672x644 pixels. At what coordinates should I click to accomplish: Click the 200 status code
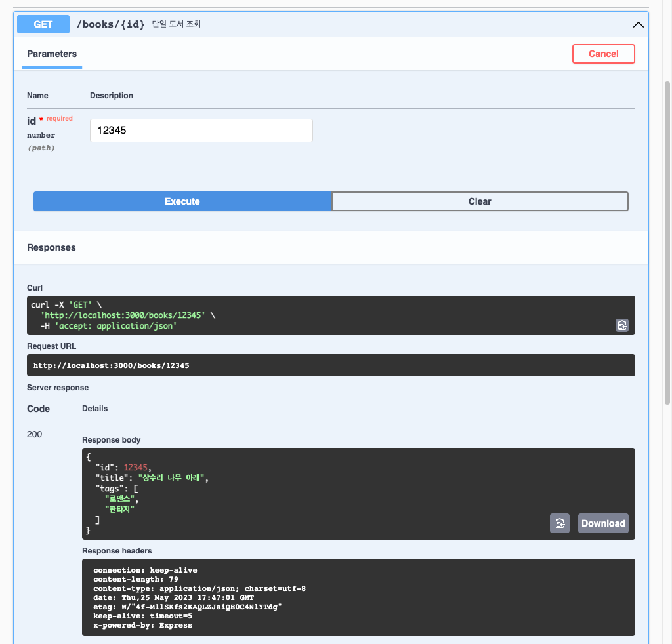click(x=35, y=434)
